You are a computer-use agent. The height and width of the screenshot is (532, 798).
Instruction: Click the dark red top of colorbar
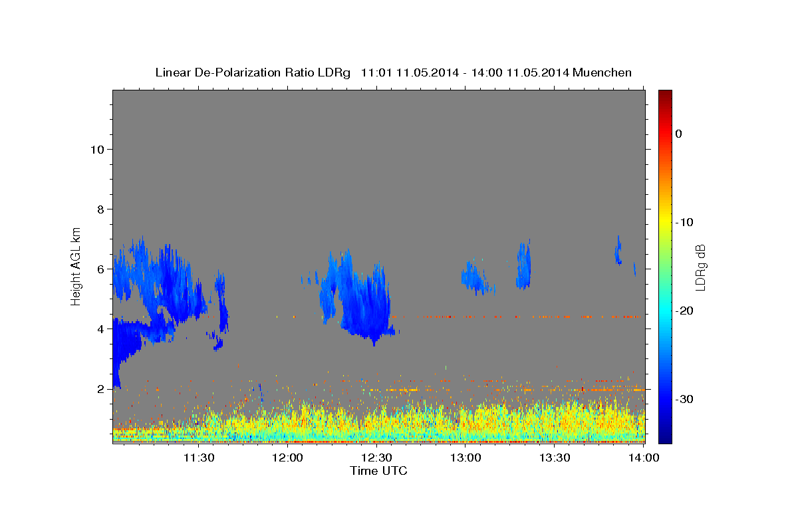click(665, 95)
